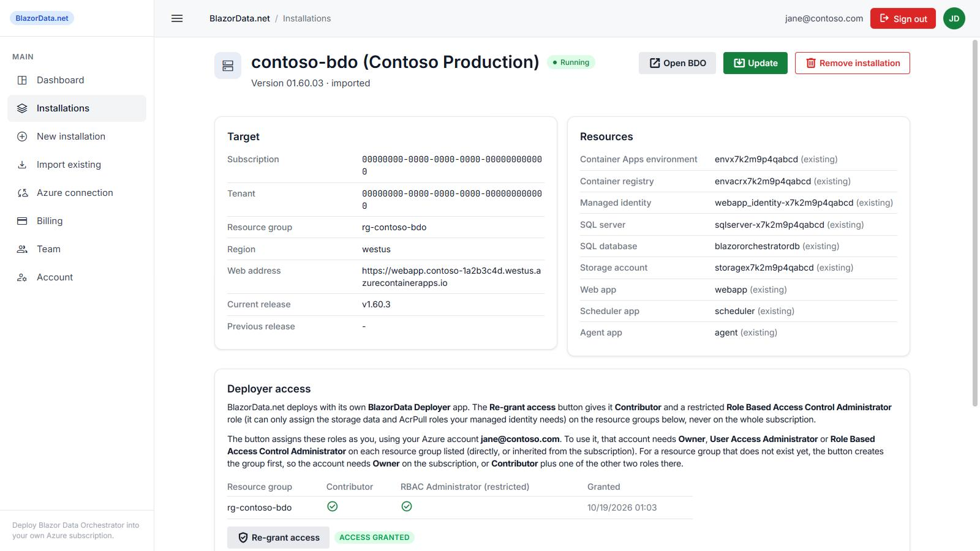Click the granted date 10/19/2026 01:03

pyautogui.click(x=622, y=508)
